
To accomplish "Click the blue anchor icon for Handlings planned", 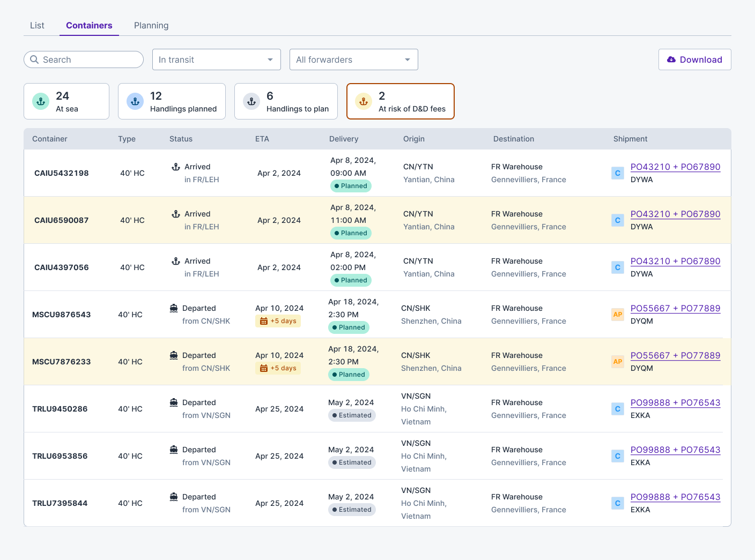I will pos(135,101).
